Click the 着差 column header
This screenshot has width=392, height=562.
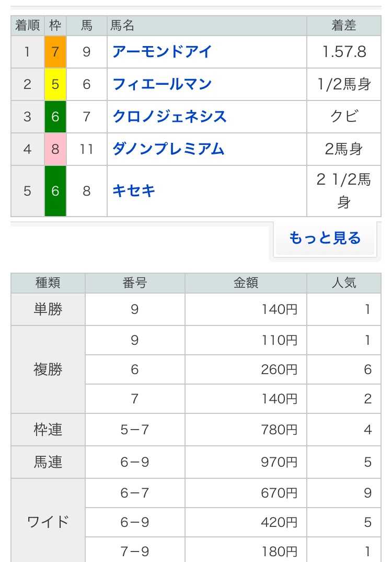click(x=344, y=26)
